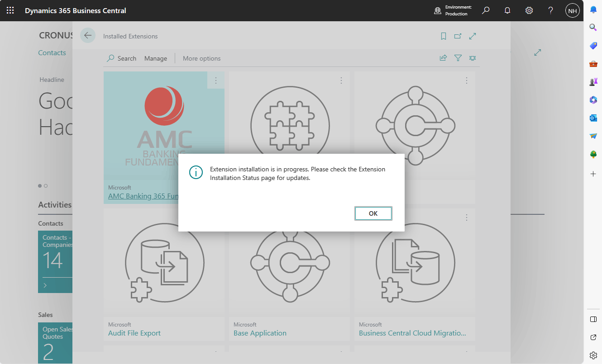Open the Base Application extension
602x364 pixels.
(260, 333)
